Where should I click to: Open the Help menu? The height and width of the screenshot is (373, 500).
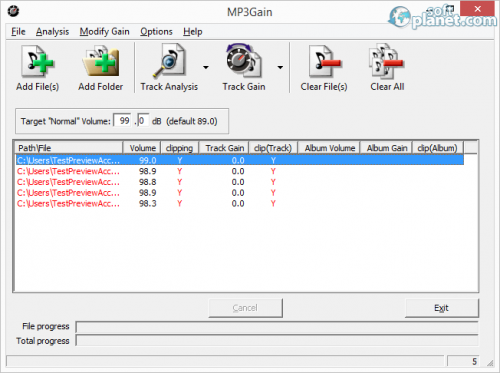[193, 32]
